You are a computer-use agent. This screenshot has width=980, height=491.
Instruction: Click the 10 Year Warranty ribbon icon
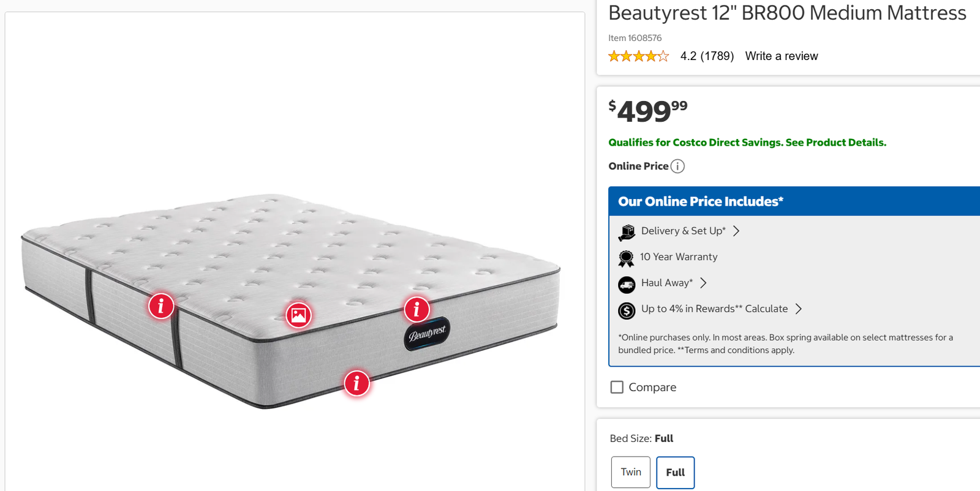(x=626, y=258)
